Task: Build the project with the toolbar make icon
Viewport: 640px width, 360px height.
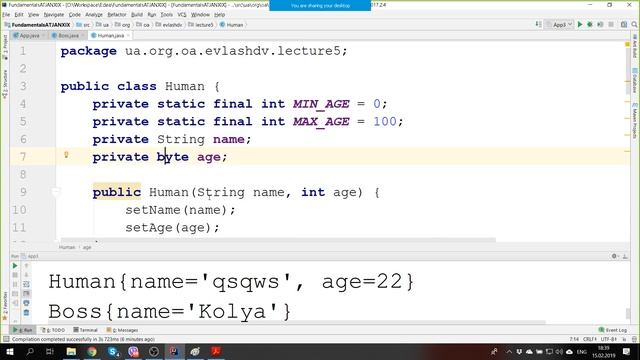Action: pyautogui.click(x=538, y=24)
